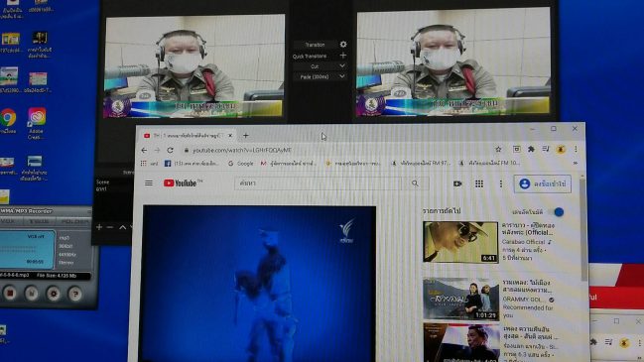Open YouTube hamburger guide menu
The height and width of the screenshot is (362, 644).
[x=149, y=183]
